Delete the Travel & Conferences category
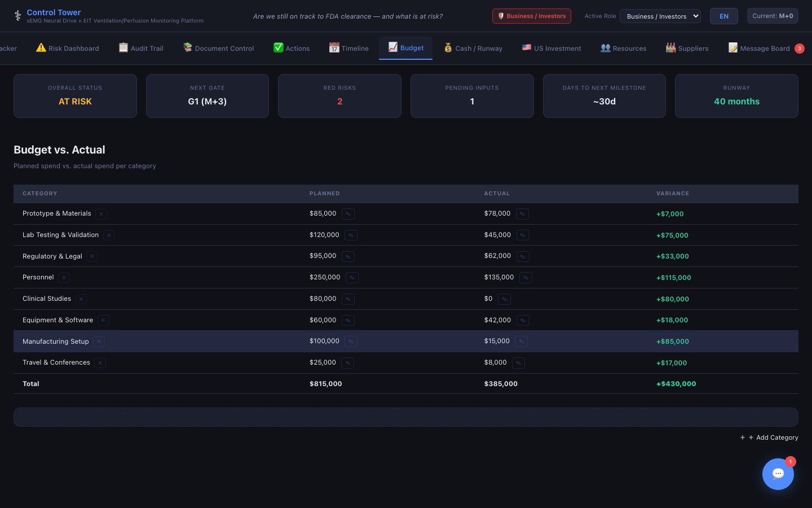812x508 pixels. [100, 363]
